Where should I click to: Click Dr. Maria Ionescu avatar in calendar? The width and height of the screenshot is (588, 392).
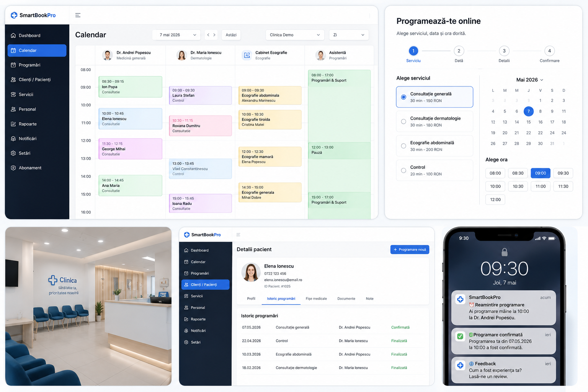point(182,55)
